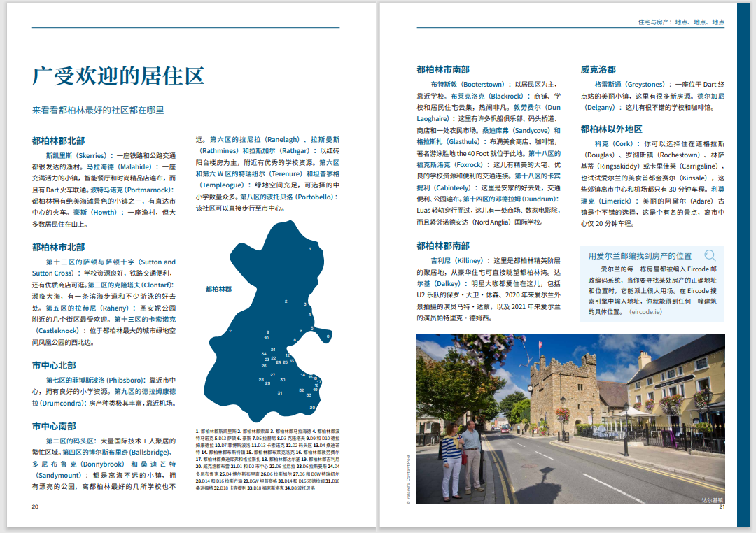The height and width of the screenshot is (533, 756).
Task: Click the place name 邓德拉姆 (Dundrum)
Action: 524,199
